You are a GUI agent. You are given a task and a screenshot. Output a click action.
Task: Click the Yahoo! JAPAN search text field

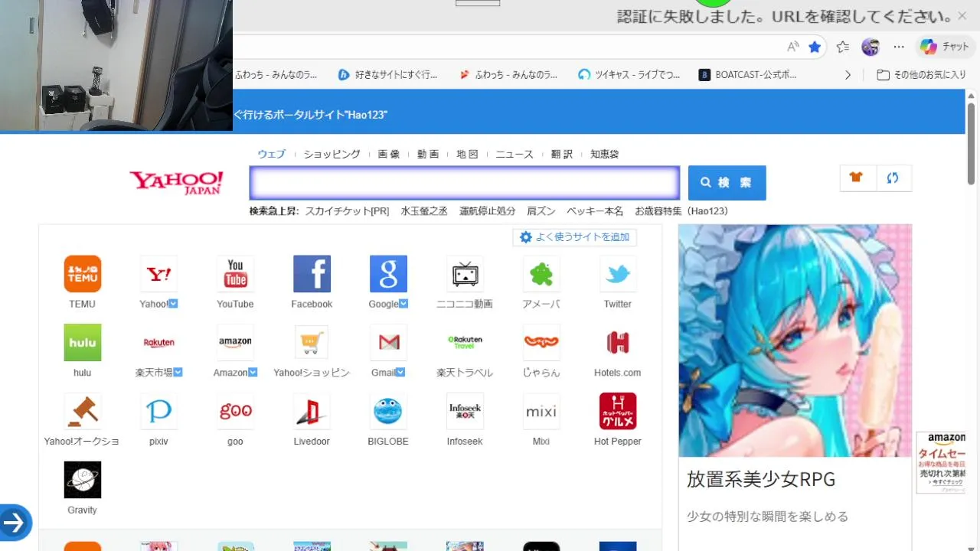pyautogui.click(x=464, y=184)
